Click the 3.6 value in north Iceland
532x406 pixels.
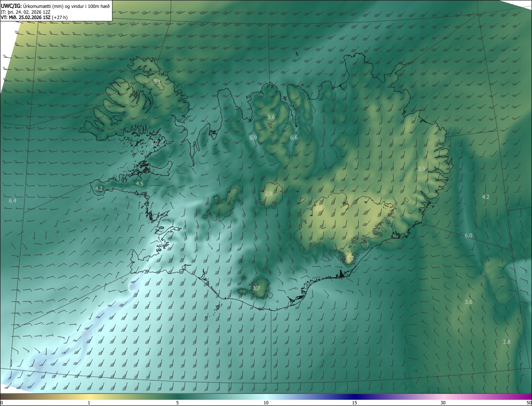[271, 117]
